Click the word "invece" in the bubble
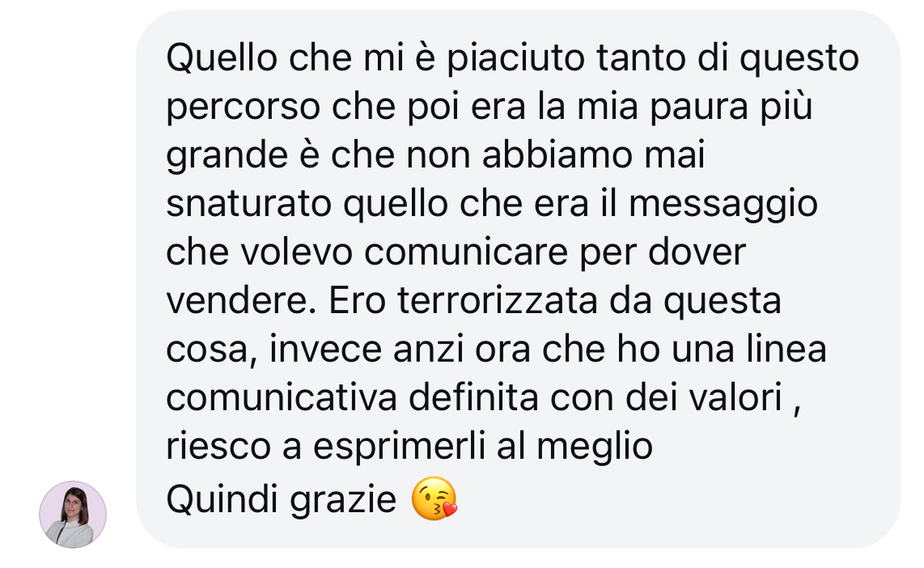924x568 pixels. (325, 349)
